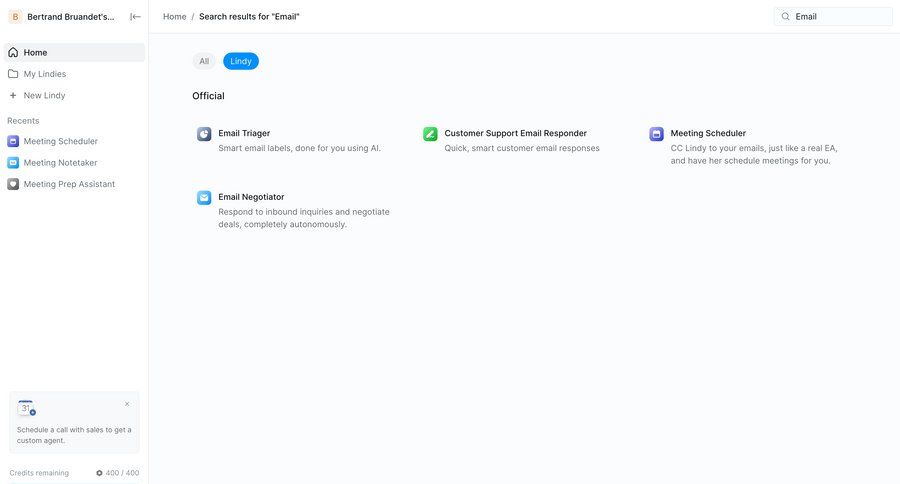This screenshot has width=900, height=484.
Task: Create a New Lindy from the sidebar
Action: pos(74,95)
